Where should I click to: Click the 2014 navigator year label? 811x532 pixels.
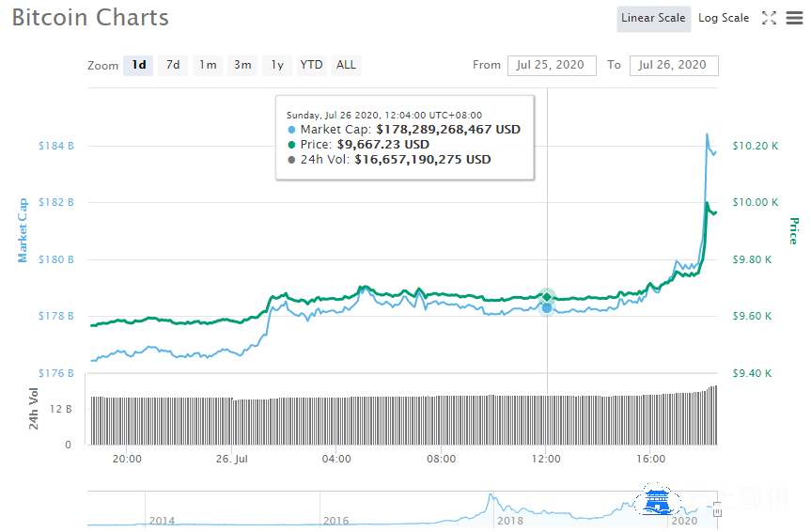tap(162, 521)
